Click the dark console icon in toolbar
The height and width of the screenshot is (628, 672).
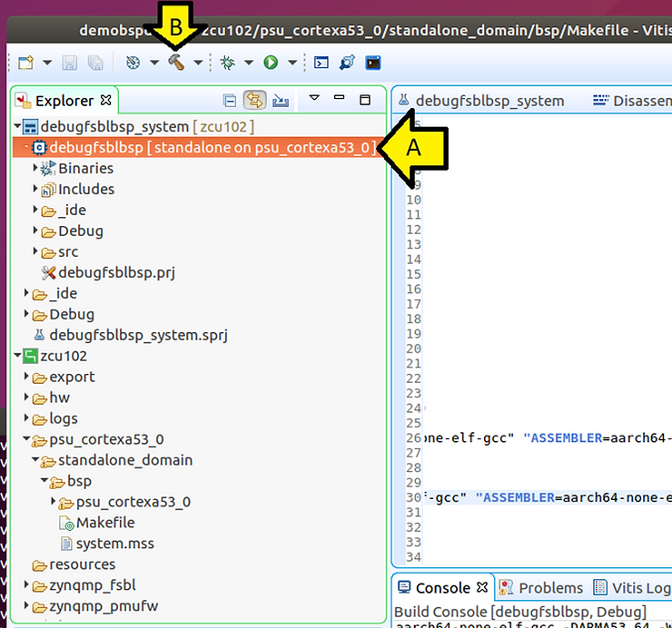tap(372, 63)
